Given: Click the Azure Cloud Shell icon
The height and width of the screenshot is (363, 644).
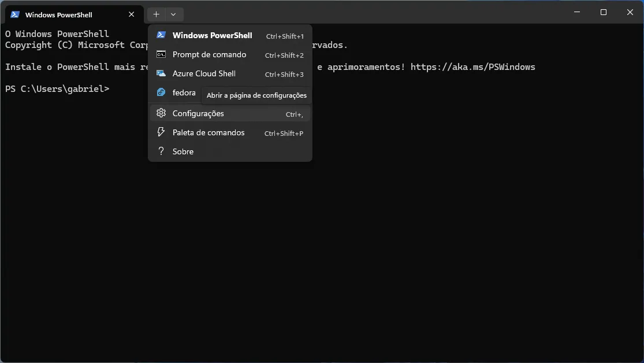Looking at the screenshot, I should (x=161, y=73).
